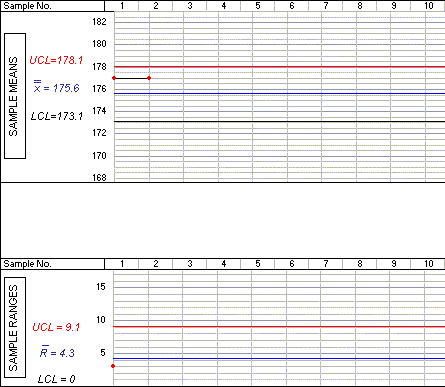Click the 182 axis value on means chart
The height and width of the screenshot is (387, 445).
click(x=99, y=22)
